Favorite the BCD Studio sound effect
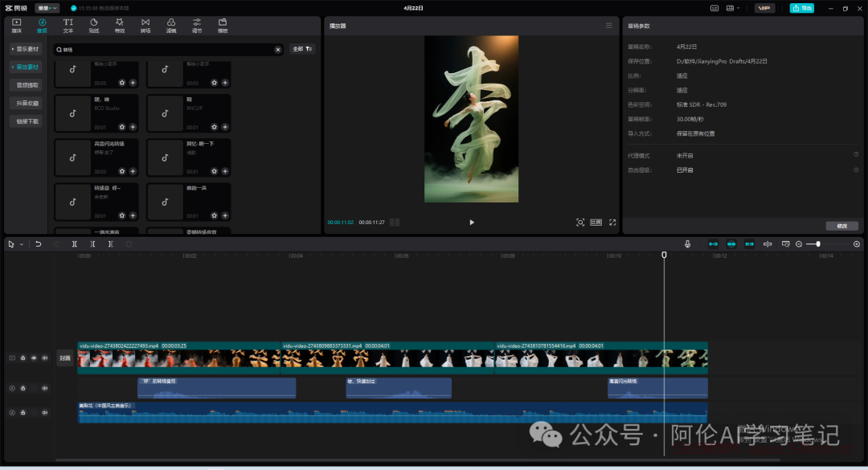 point(122,127)
